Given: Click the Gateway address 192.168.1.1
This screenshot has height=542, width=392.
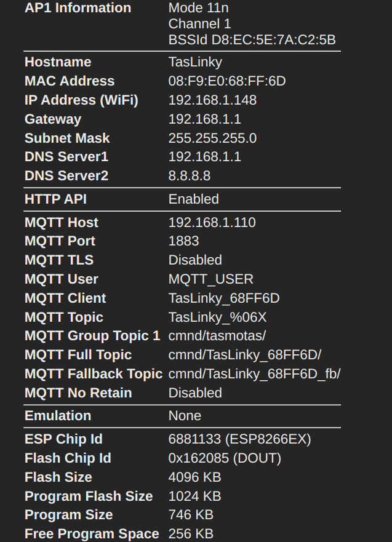Looking at the screenshot, I should click(x=204, y=119).
